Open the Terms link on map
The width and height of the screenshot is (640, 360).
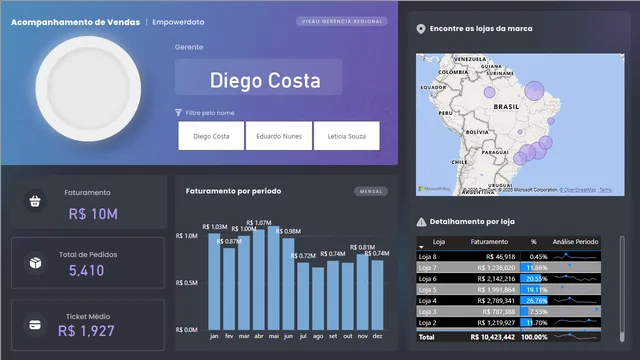pos(605,190)
